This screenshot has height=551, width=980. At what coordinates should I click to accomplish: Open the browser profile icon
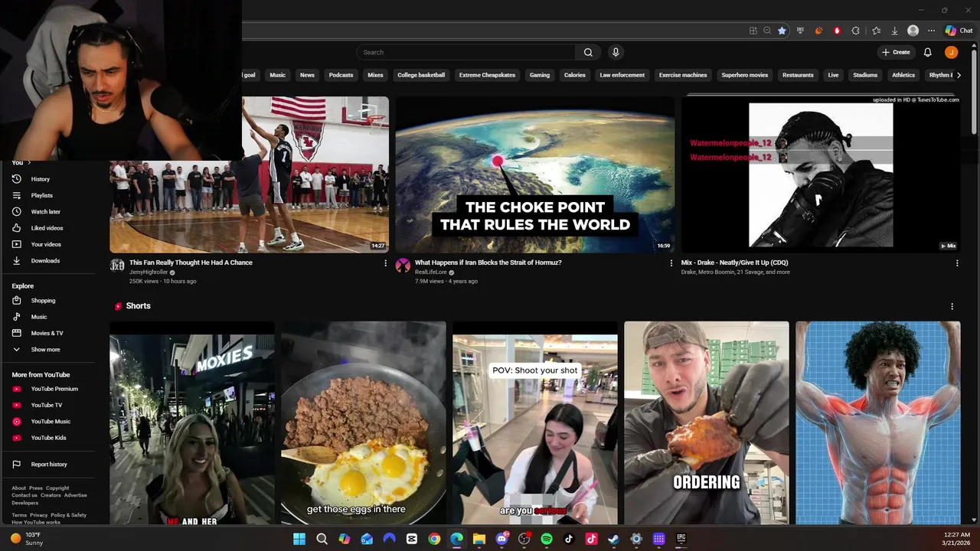(913, 31)
